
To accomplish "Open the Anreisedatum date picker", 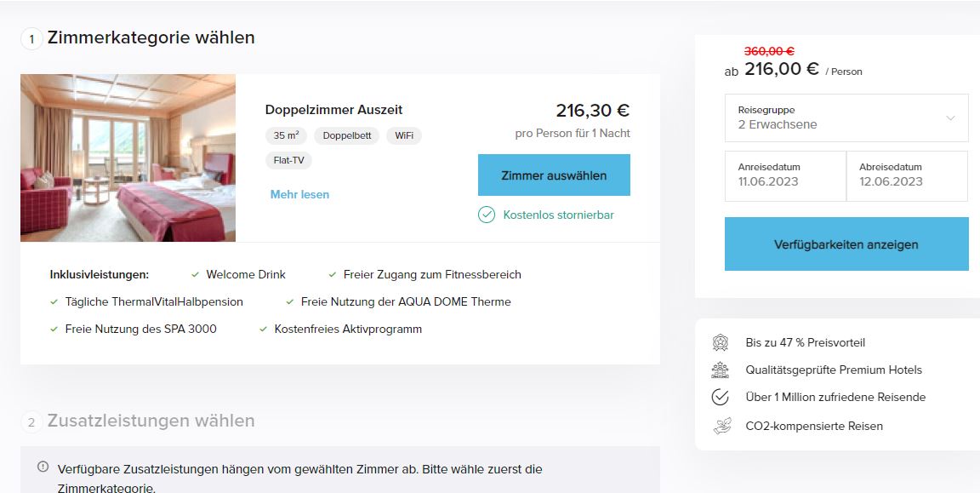I will tap(785, 175).
